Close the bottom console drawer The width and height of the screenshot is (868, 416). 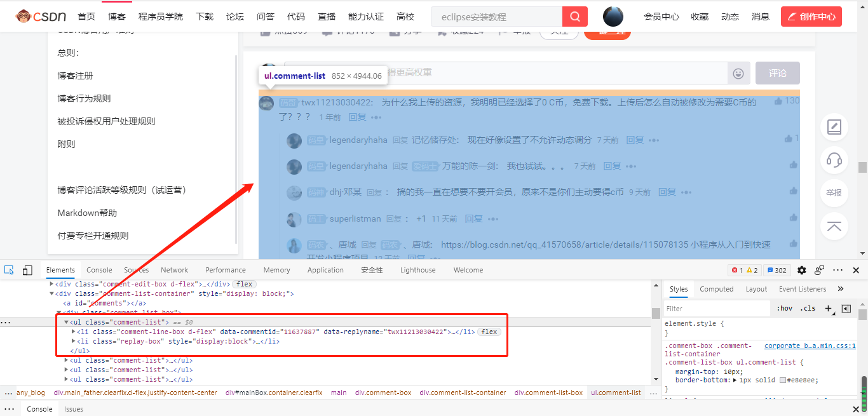pos(856,408)
